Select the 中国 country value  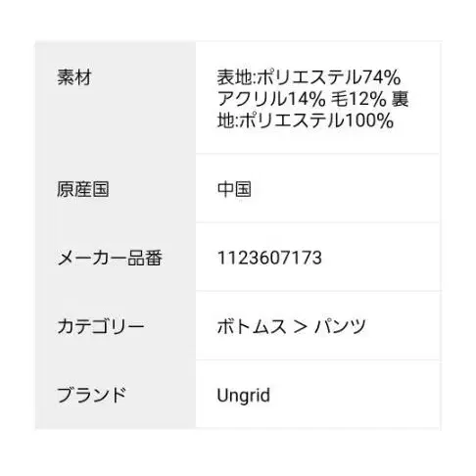tap(234, 189)
